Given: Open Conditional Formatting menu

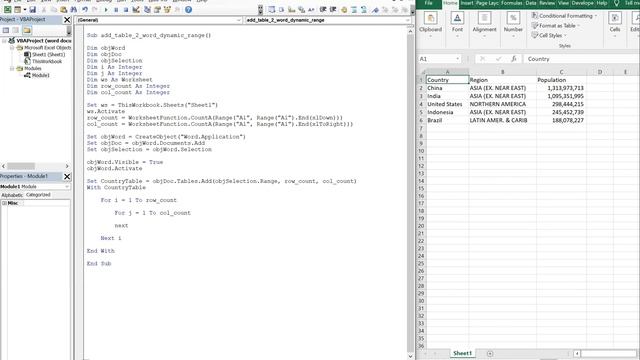Looking at the screenshot, I should (x=564, y=16).
